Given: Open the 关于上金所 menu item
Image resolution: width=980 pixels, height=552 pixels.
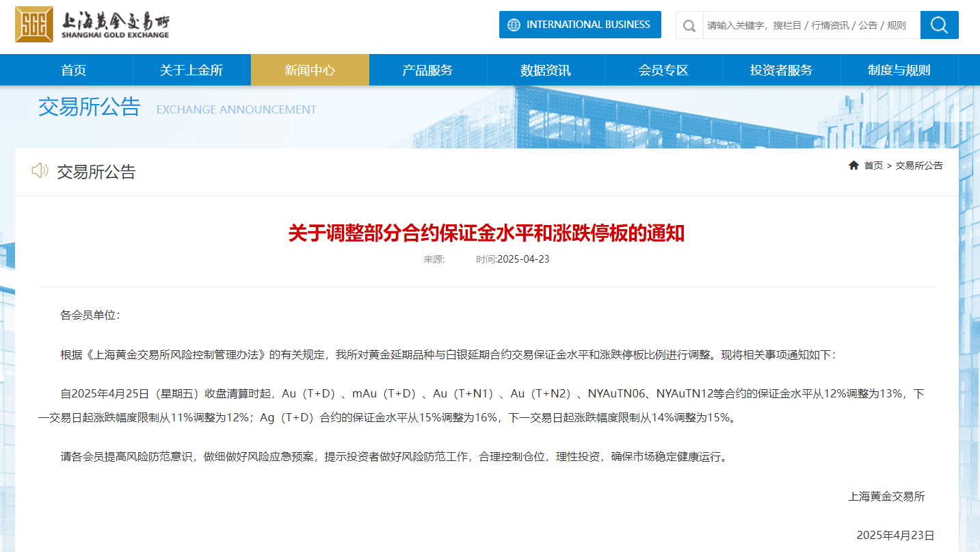Looking at the screenshot, I should [191, 70].
